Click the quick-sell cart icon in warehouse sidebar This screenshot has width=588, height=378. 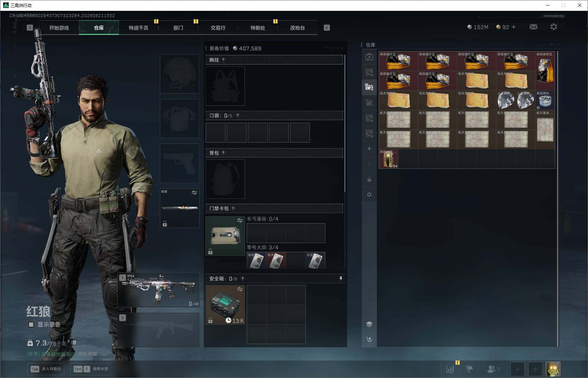369,339
